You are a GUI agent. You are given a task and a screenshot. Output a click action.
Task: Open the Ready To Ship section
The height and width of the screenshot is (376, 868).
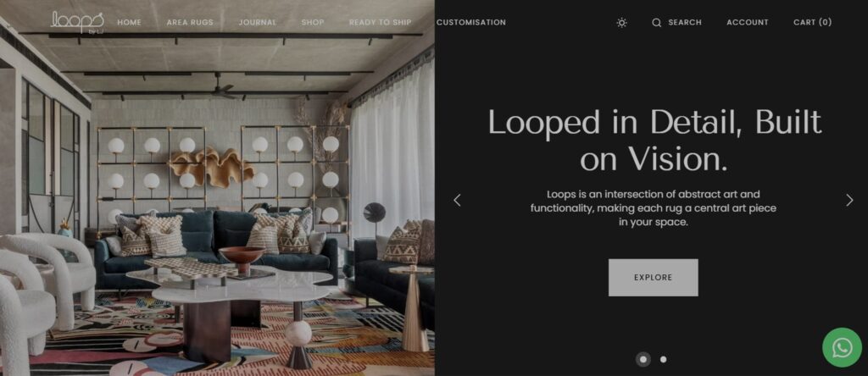click(381, 23)
